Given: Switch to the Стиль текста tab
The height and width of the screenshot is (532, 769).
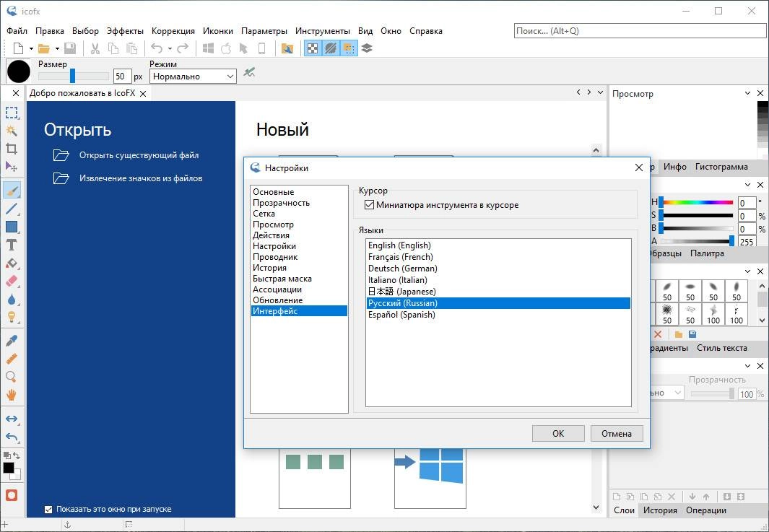Looking at the screenshot, I should point(722,348).
